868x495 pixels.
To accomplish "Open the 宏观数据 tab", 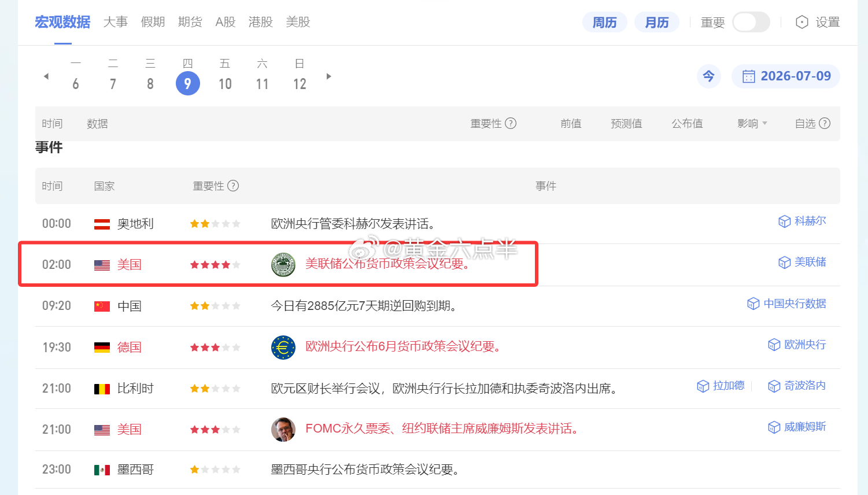I will tap(62, 22).
